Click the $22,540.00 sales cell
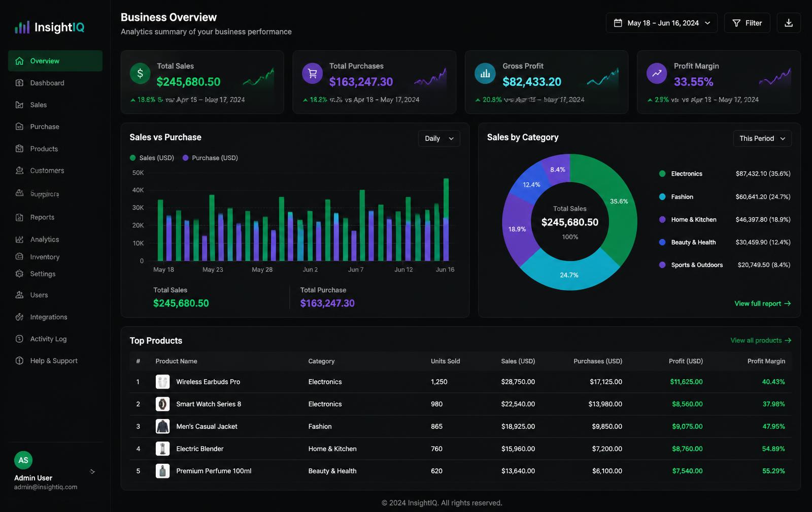 point(518,404)
